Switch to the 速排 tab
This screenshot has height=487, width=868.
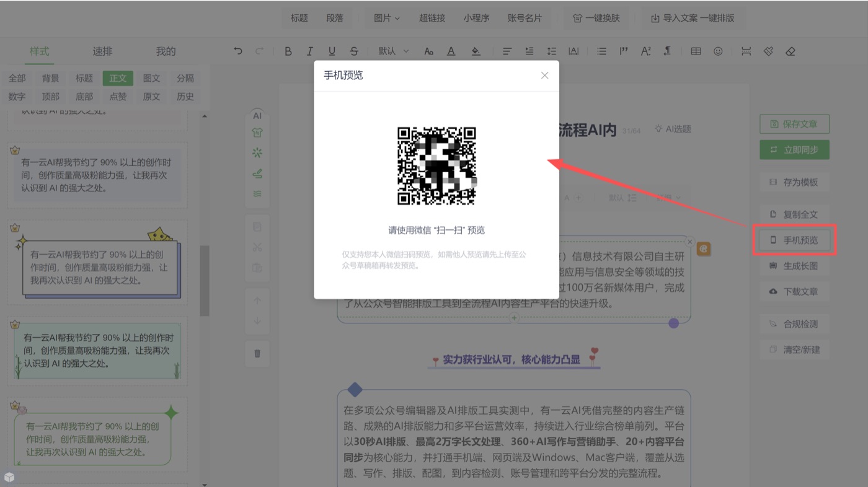tap(102, 51)
